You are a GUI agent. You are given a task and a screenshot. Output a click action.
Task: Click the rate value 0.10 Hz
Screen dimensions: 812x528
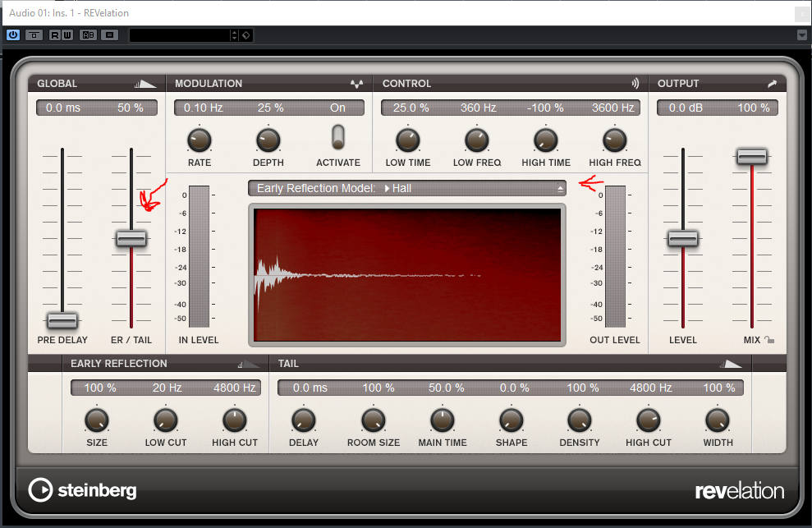[x=203, y=108]
